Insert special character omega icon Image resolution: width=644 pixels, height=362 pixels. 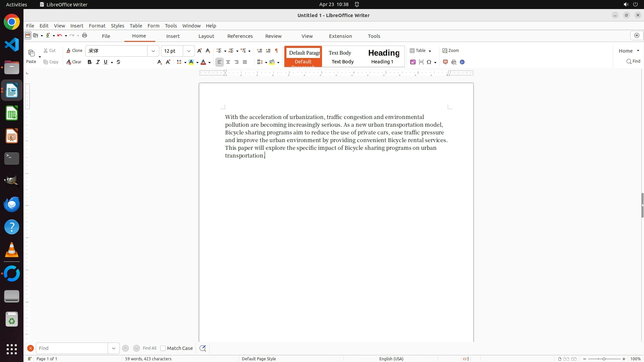[x=429, y=62]
